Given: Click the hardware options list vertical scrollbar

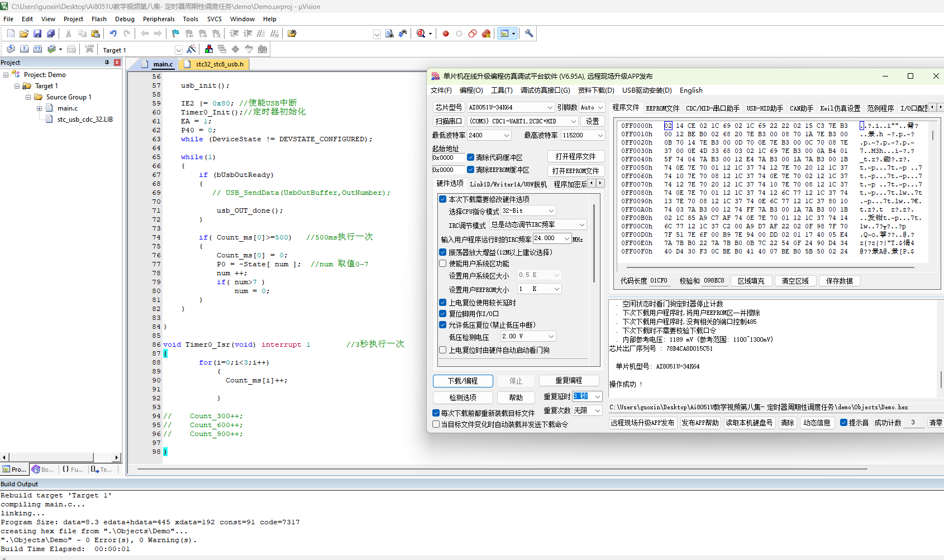Looking at the screenshot, I should tap(594, 244).
